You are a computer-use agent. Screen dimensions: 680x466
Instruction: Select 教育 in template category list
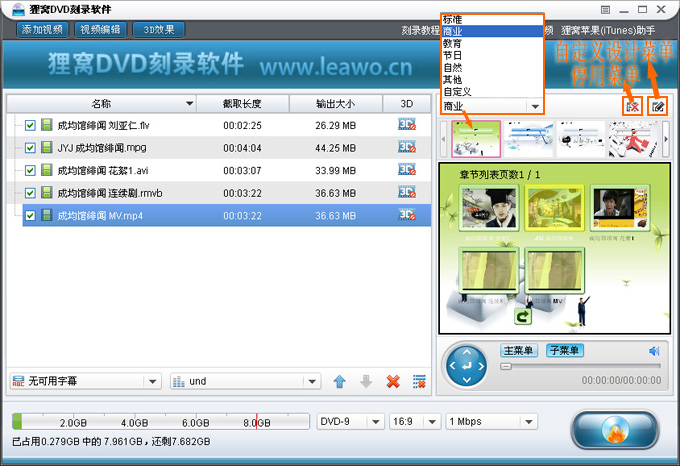[x=492, y=43]
